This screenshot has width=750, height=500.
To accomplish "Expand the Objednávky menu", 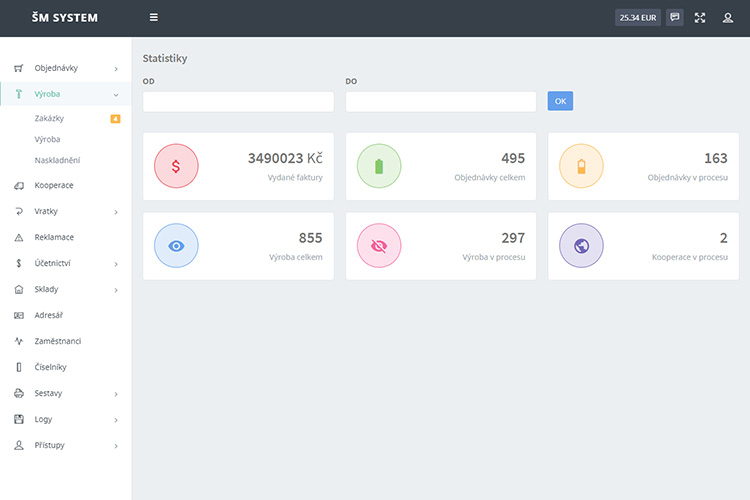I will coord(65,68).
